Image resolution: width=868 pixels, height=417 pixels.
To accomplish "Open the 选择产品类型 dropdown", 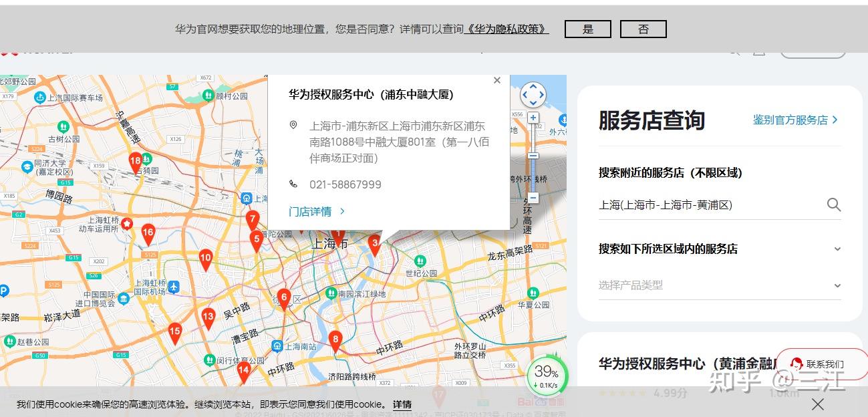I will 720,285.
